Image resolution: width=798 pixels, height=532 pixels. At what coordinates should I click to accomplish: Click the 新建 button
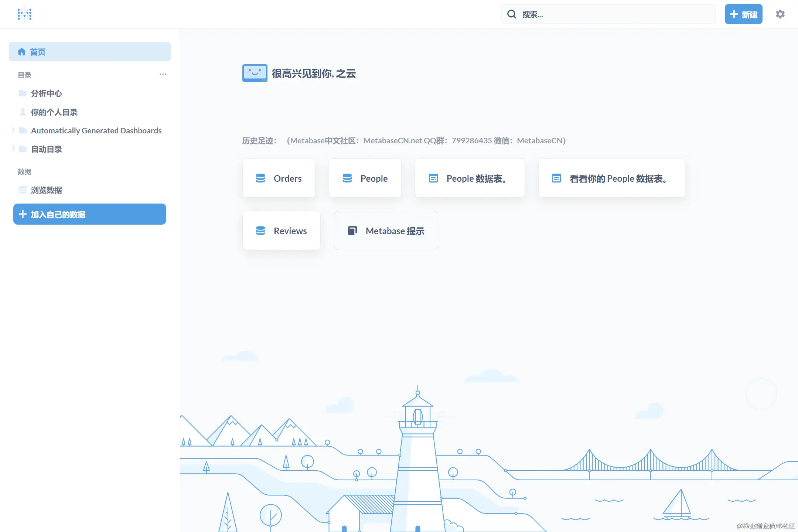tap(743, 14)
